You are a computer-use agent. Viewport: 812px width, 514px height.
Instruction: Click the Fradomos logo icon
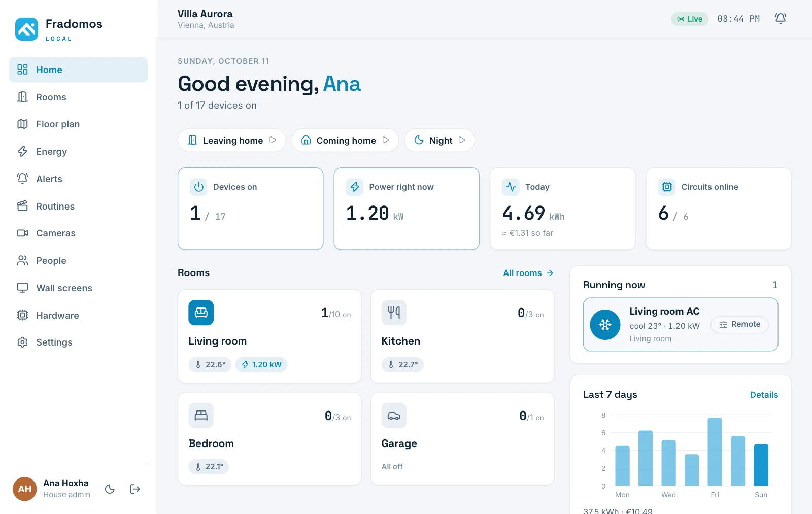pyautogui.click(x=26, y=29)
